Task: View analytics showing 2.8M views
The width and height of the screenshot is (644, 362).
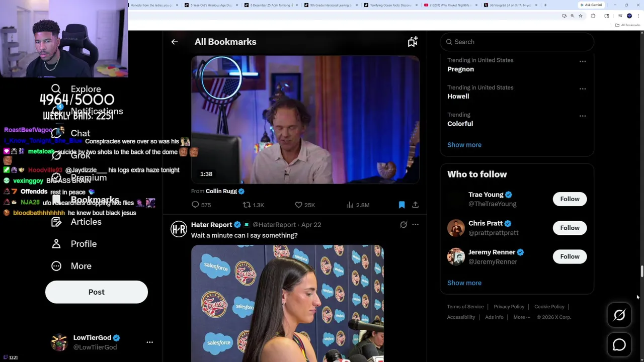Action: (x=358, y=205)
